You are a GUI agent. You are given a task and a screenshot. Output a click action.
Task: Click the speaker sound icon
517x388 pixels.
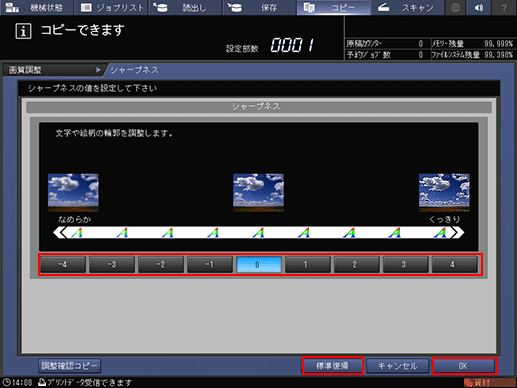tap(479, 7)
